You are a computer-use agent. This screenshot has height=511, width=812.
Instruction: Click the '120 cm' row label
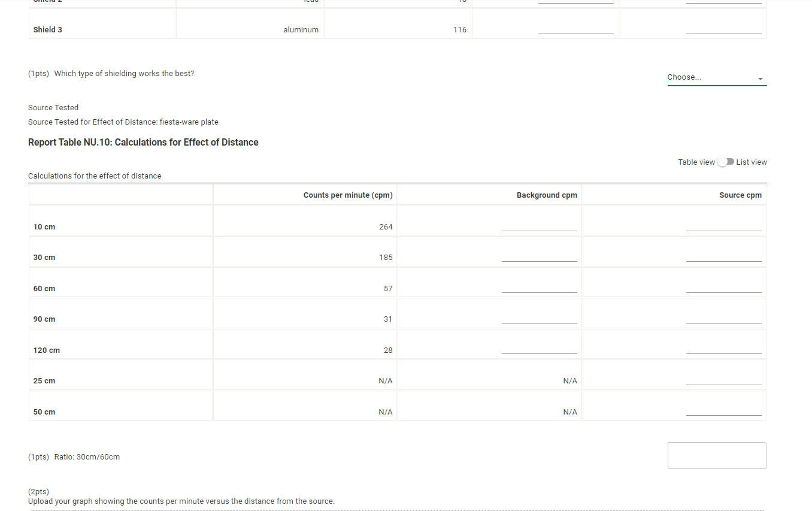(47, 350)
